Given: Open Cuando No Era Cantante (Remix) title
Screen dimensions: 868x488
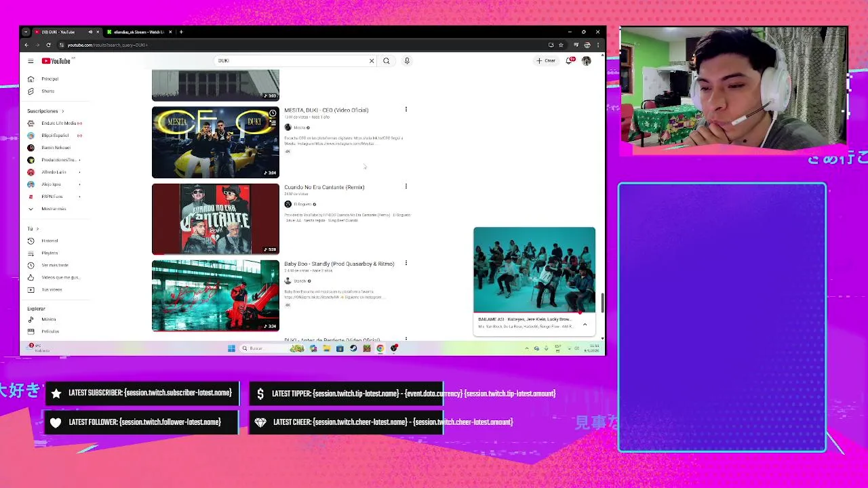Looking at the screenshot, I should point(324,187).
